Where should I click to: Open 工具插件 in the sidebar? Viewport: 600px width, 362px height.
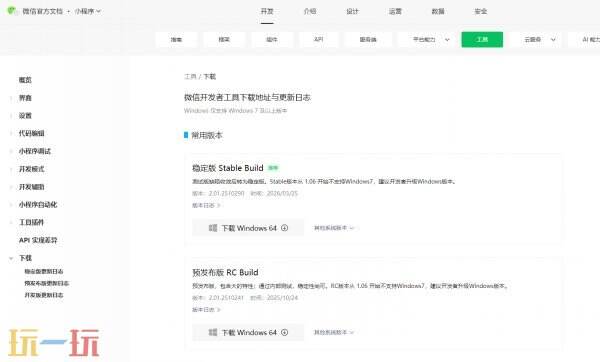click(32, 222)
